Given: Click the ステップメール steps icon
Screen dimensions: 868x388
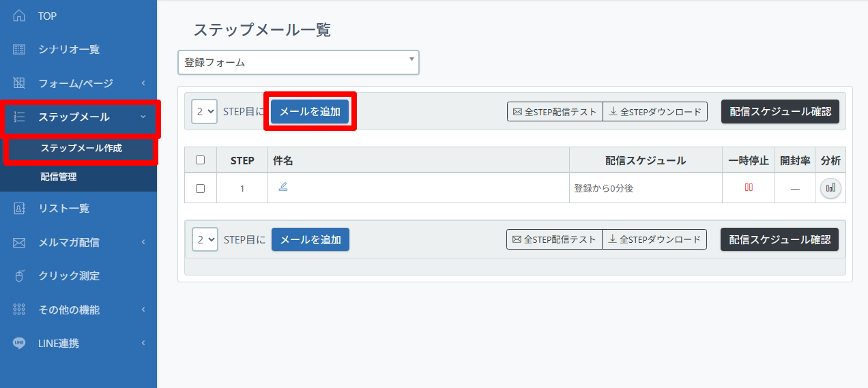Looking at the screenshot, I should point(19,117).
